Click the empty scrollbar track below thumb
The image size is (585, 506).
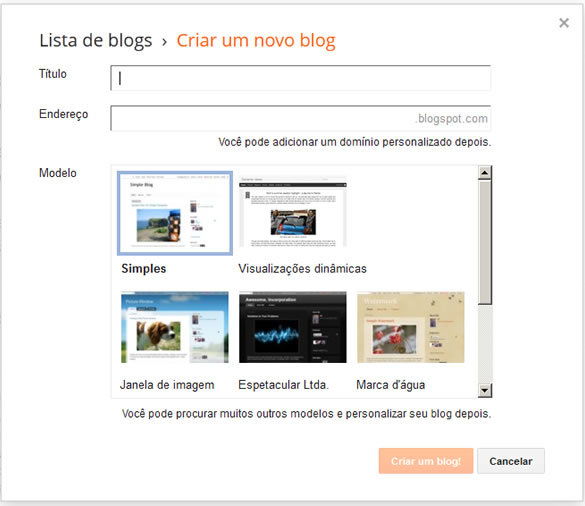pyautogui.click(x=485, y=344)
